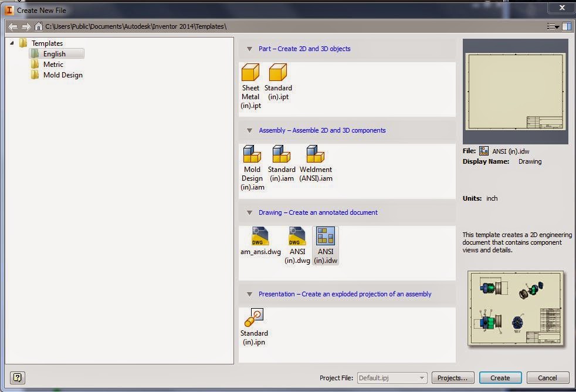Select the ANSI (in).idw drawing template
This screenshot has height=392, width=576.
[326, 245]
